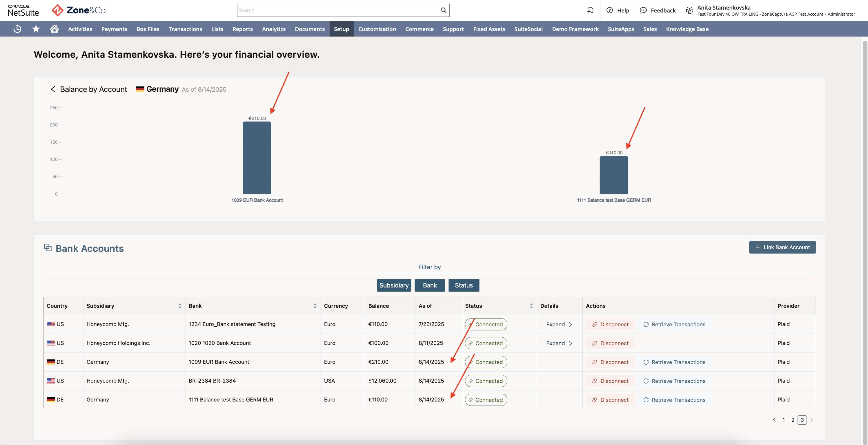Open the Transactions menu
This screenshot has width=868, height=445.
click(185, 29)
